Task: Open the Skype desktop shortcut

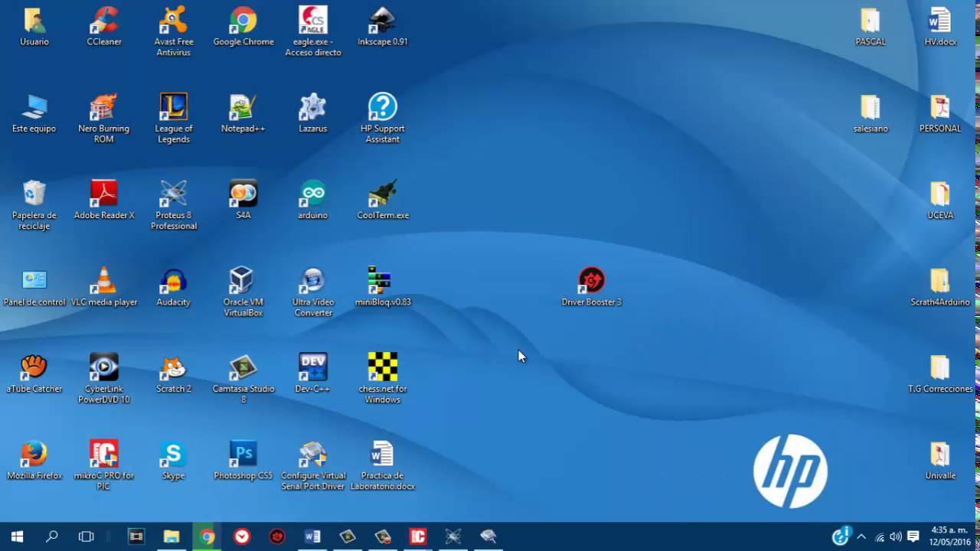Action: (174, 460)
